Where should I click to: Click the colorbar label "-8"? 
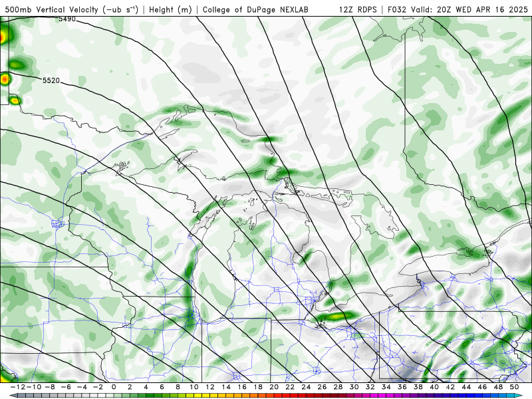pos(50,387)
